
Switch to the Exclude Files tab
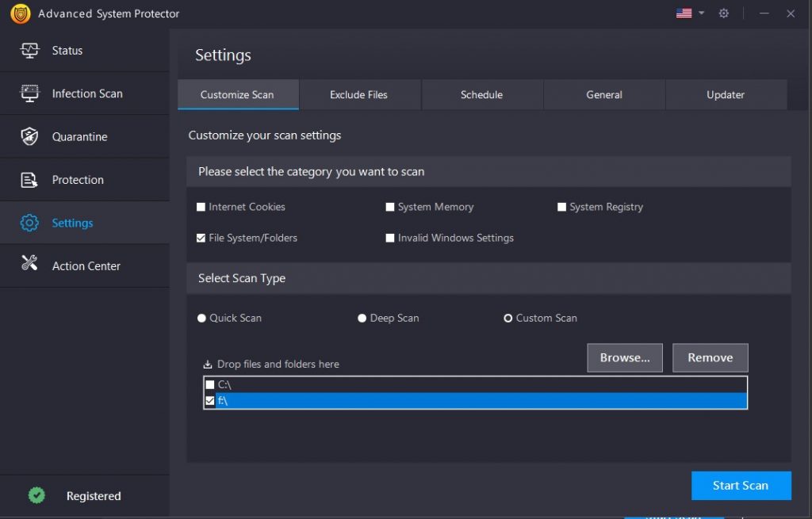click(360, 94)
